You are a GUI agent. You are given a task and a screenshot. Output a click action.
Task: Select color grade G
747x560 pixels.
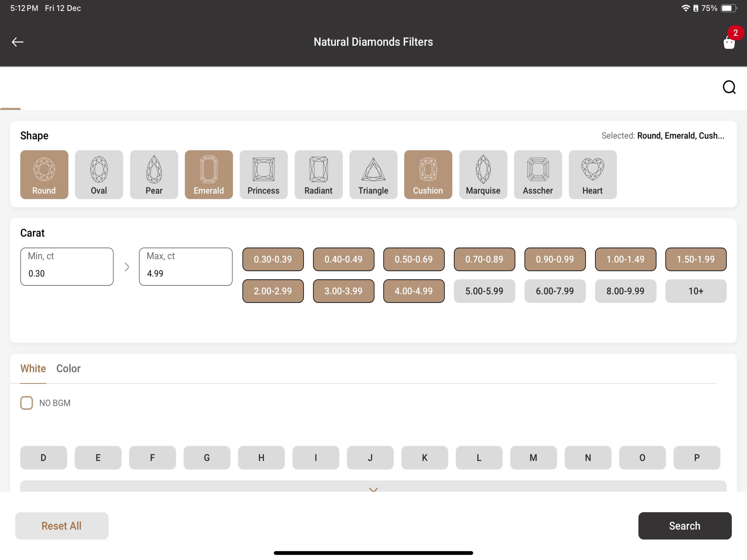207,457
